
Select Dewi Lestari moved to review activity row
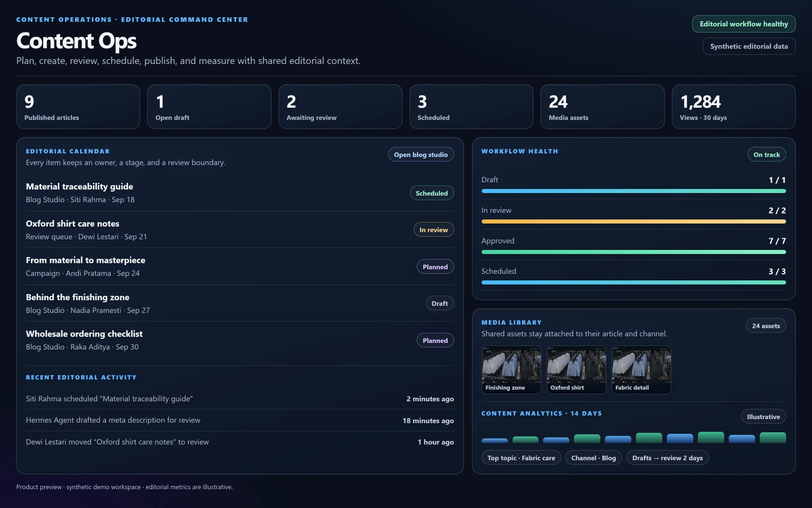(x=240, y=442)
